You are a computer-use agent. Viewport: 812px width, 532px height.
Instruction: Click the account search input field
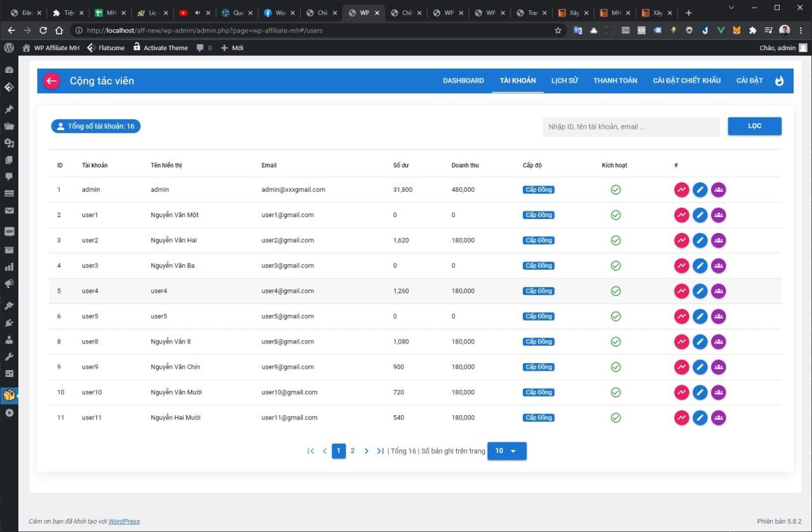tap(631, 126)
